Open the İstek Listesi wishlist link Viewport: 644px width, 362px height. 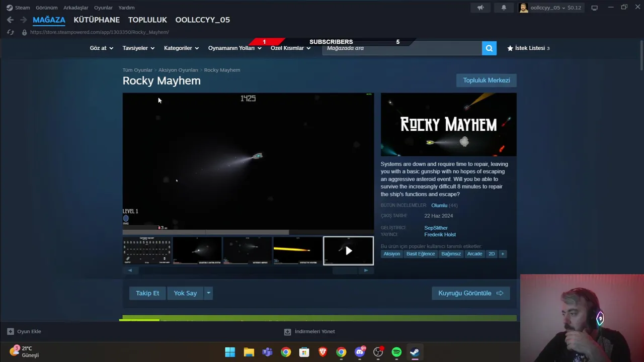tap(528, 48)
